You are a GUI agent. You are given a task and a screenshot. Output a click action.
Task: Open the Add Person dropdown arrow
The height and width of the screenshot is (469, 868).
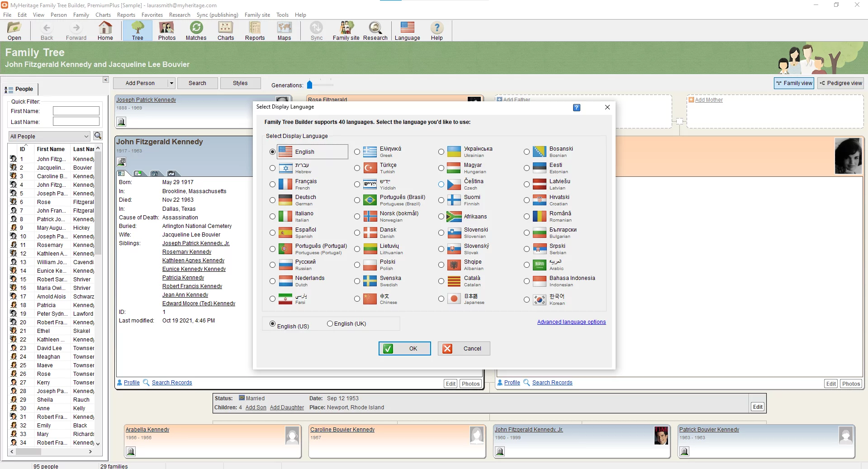(x=171, y=83)
